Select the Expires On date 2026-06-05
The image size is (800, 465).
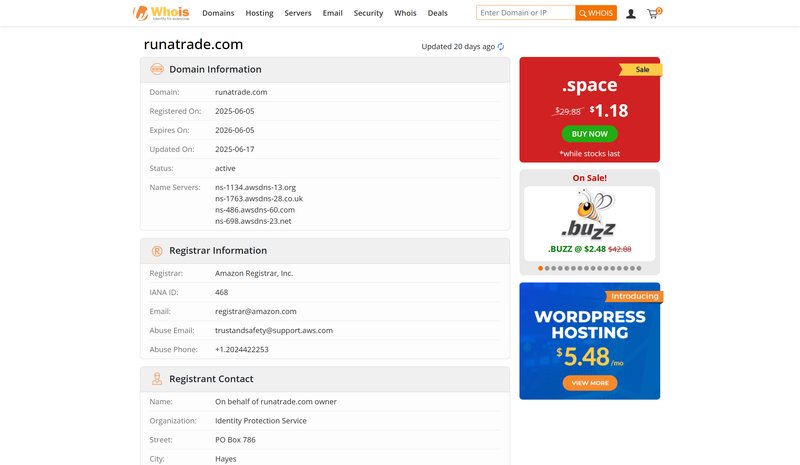coord(235,130)
